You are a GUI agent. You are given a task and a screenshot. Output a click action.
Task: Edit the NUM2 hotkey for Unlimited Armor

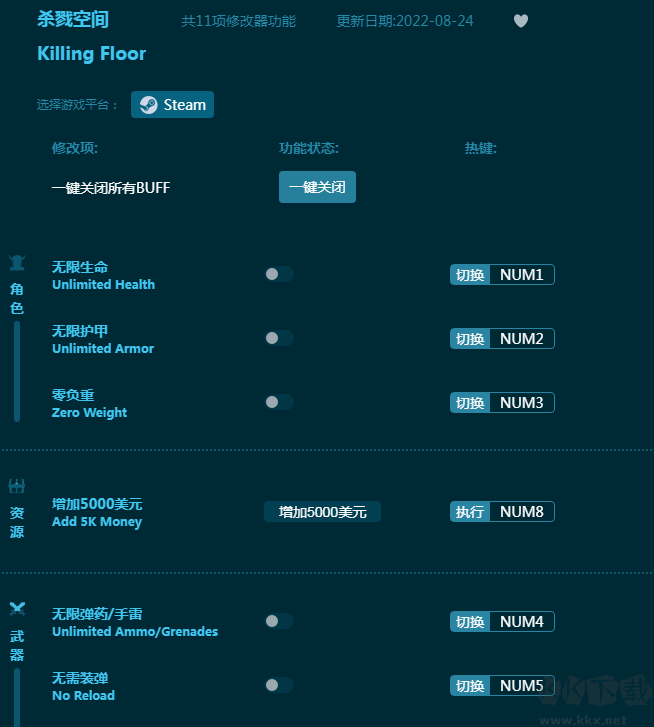point(521,339)
